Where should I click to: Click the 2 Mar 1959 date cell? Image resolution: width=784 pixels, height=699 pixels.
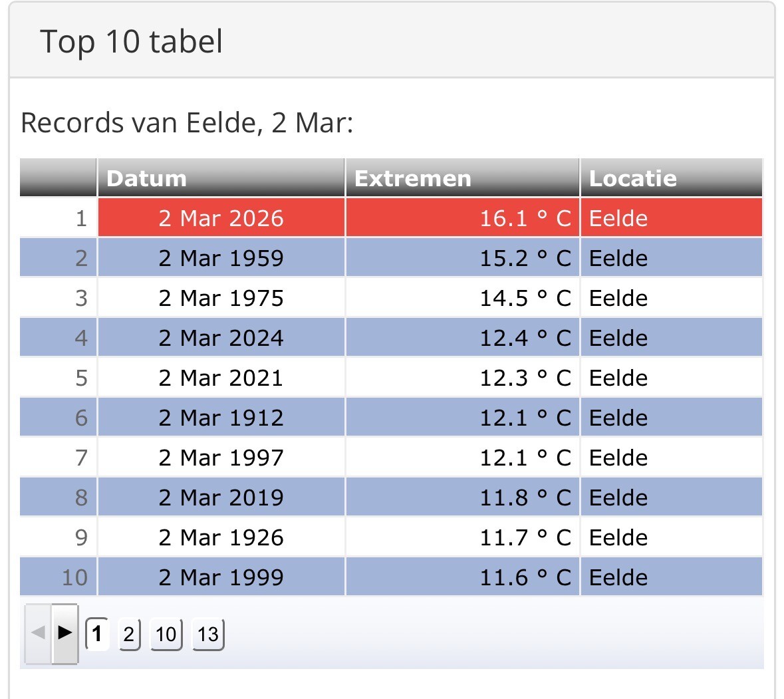pos(221,258)
